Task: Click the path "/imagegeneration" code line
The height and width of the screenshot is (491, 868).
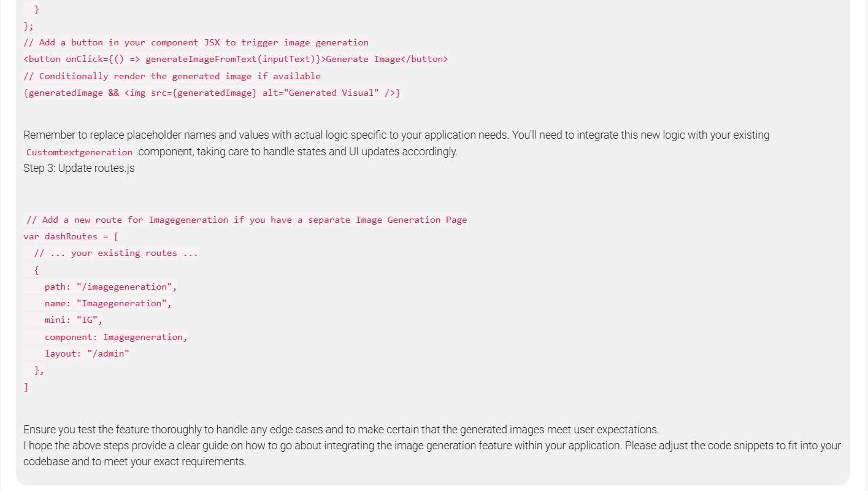Action: coord(110,287)
